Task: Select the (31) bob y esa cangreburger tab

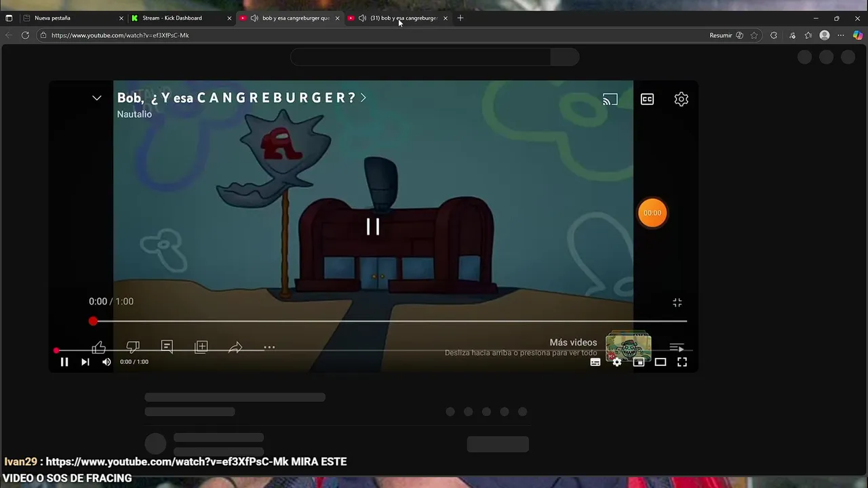Action: click(x=397, y=18)
